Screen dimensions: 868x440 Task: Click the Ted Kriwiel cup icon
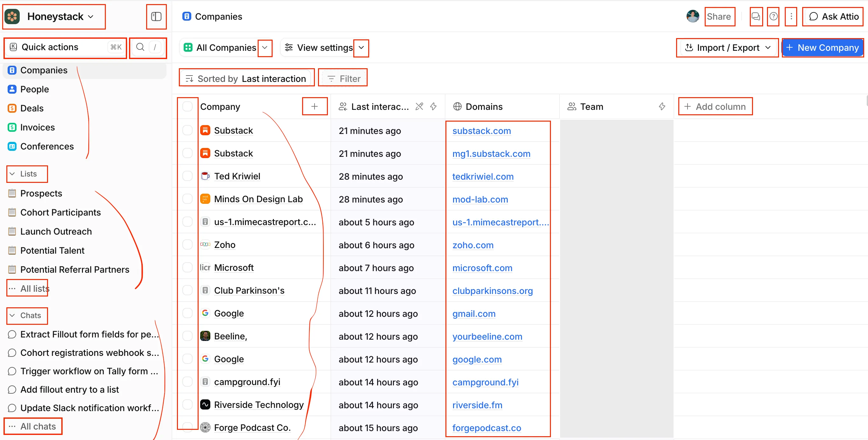pos(205,176)
